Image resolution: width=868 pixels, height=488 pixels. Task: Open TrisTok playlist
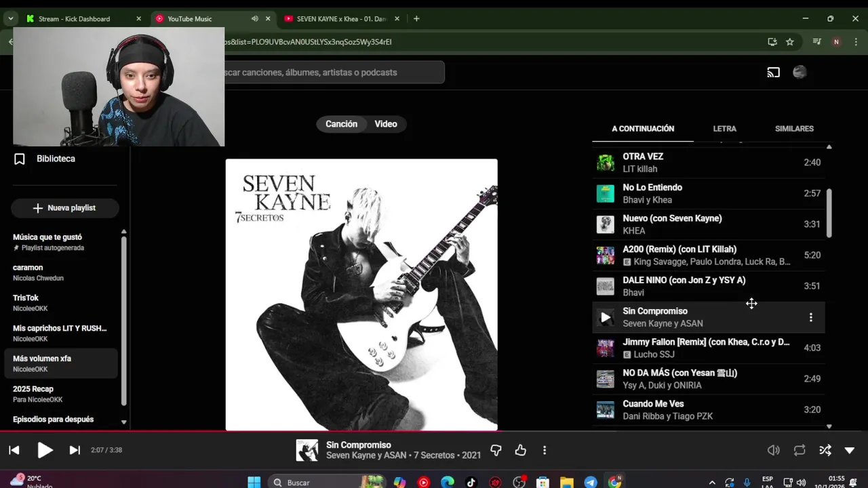pos(61,303)
